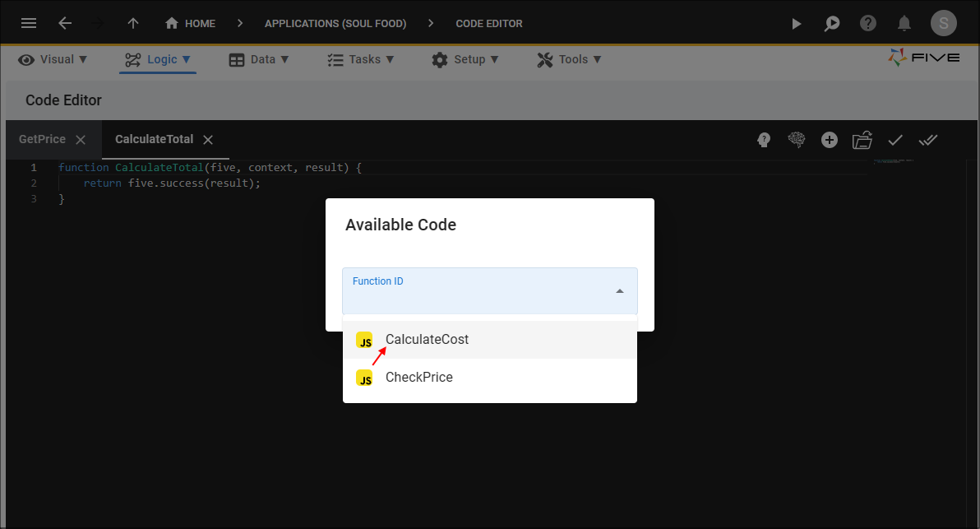Close the GetPrice tab
The height and width of the screenshot is (529, 980).
click(x=81, y=140)
